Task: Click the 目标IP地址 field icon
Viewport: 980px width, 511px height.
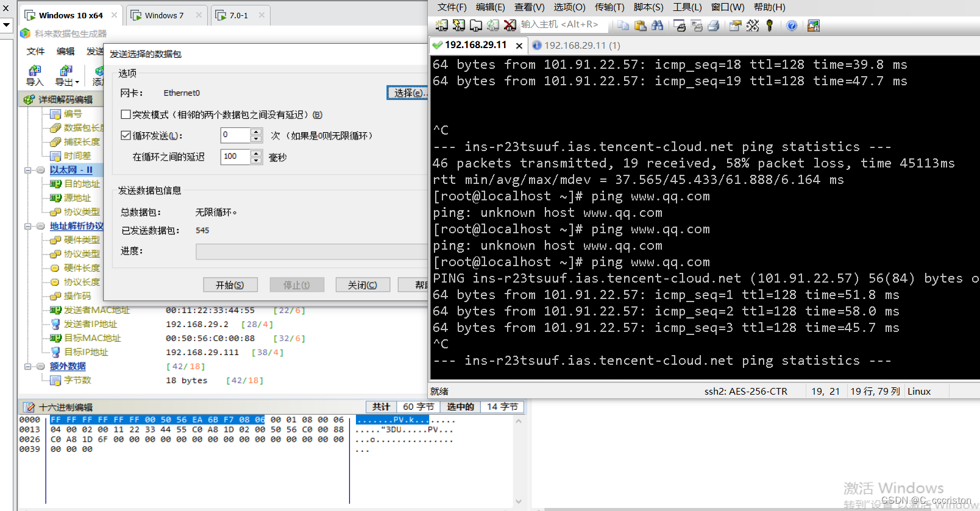Action: point(55,352)
